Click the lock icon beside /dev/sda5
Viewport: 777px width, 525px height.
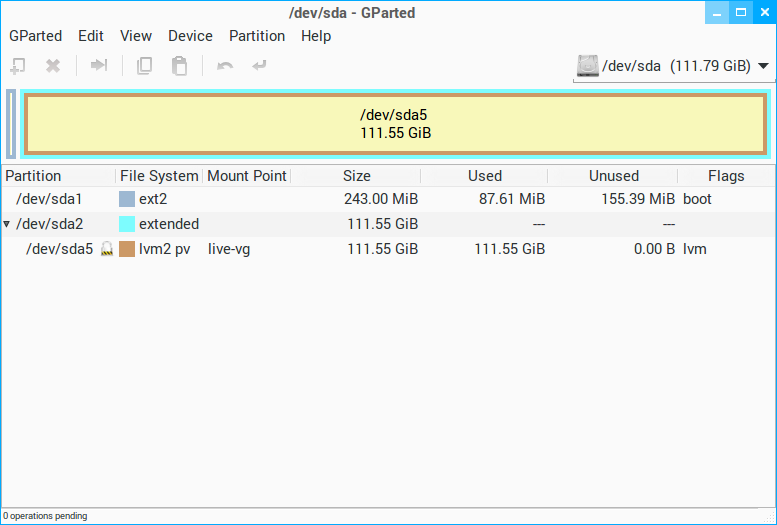point(106,249)
